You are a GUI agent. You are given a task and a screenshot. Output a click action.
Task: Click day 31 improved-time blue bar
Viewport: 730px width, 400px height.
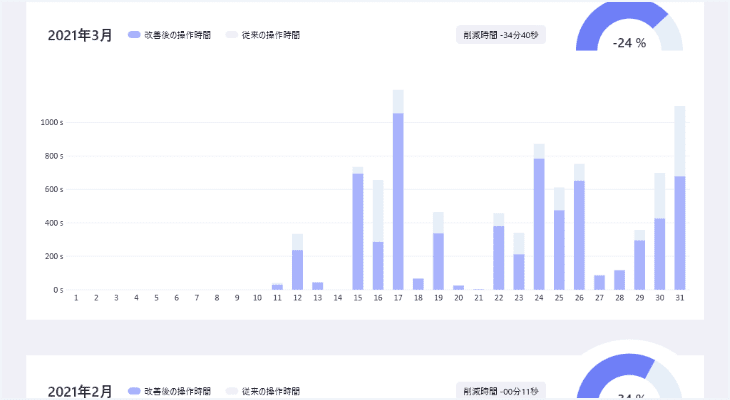[680, 233]
